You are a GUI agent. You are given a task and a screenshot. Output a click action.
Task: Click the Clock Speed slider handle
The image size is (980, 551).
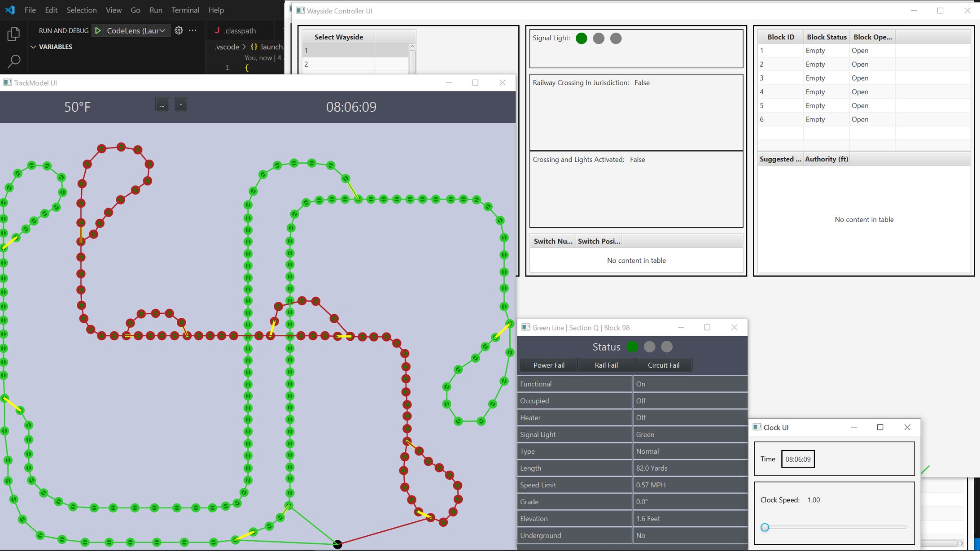coord(765,527)
